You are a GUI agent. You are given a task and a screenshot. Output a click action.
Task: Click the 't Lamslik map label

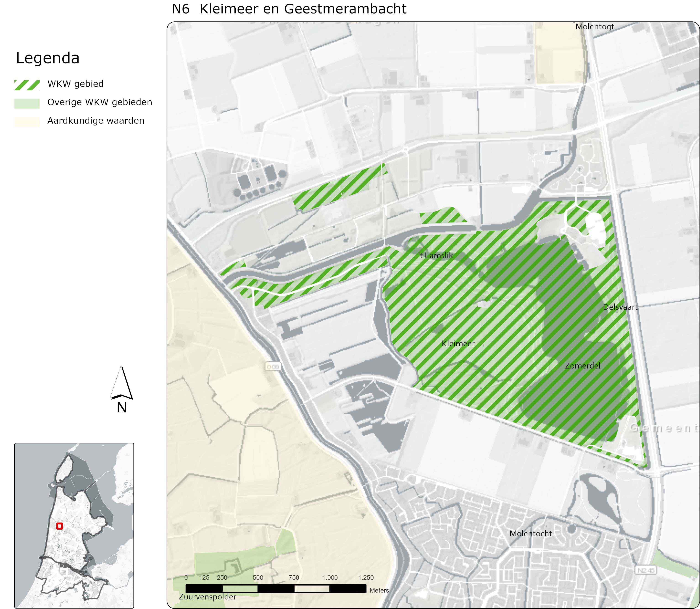pyautogui.click(x=436, y=256)
